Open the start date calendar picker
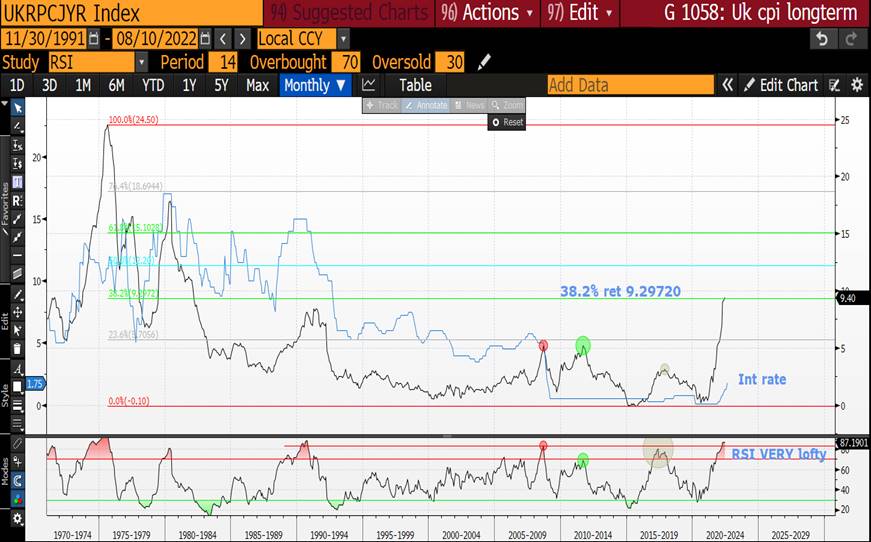The image size is (871, 542). click(x=93, y=39)
